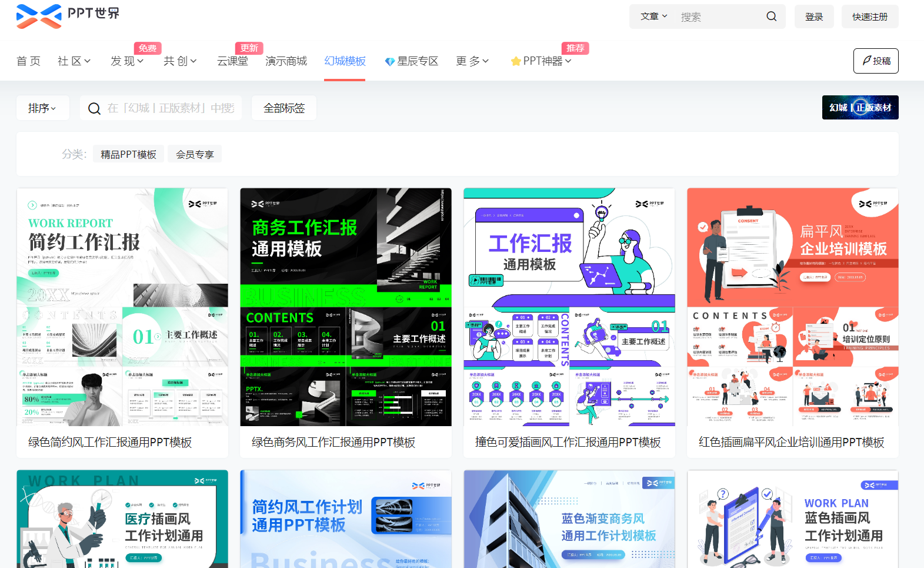This screenshot has height=568, width=924.
Task: Open 医疗插画风工作计划通用 thumbnail
Action: 122,519
